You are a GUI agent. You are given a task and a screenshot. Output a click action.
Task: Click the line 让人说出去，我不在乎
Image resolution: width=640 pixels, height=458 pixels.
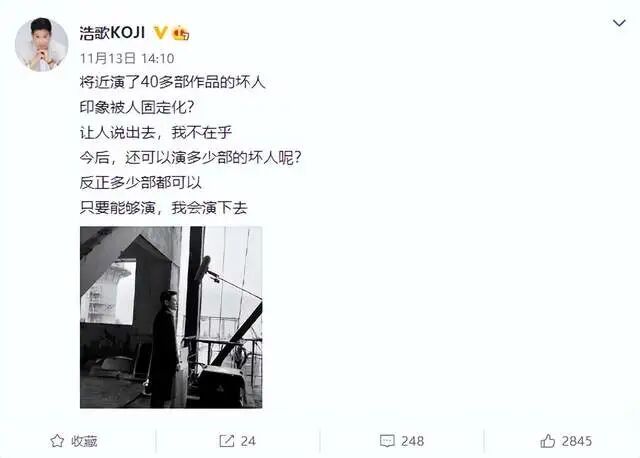pyautogui.click(x=156, y=133)
